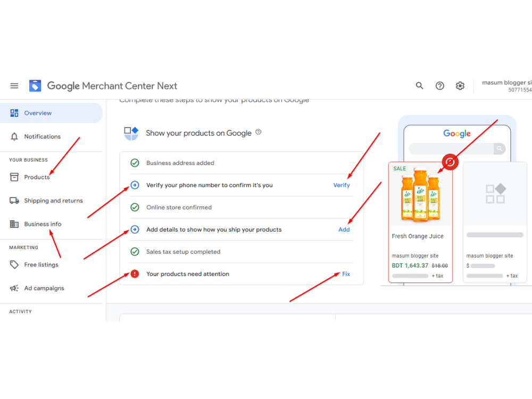This screenshot has height=399, width=532.
Task: Click 'Verify your phone number' step text
Action: (x=209, y=185)
